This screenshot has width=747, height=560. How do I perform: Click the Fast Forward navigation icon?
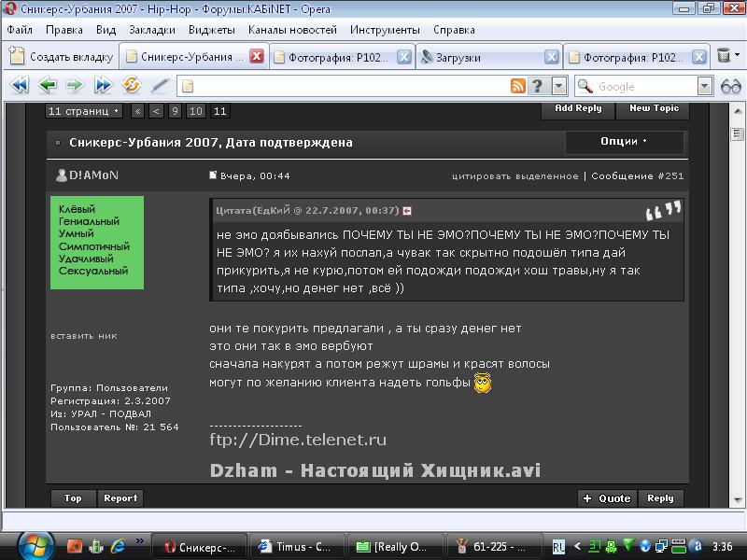click(x=103, y=86)
